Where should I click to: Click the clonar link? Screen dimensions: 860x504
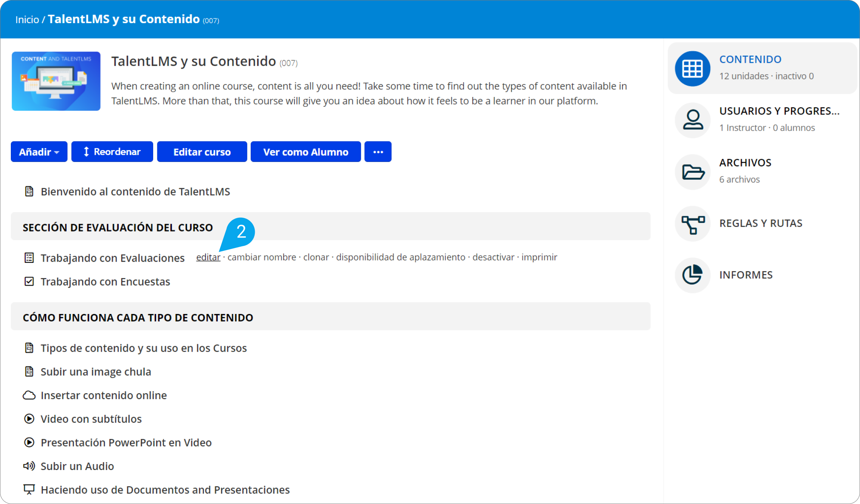tap(316, 257)
